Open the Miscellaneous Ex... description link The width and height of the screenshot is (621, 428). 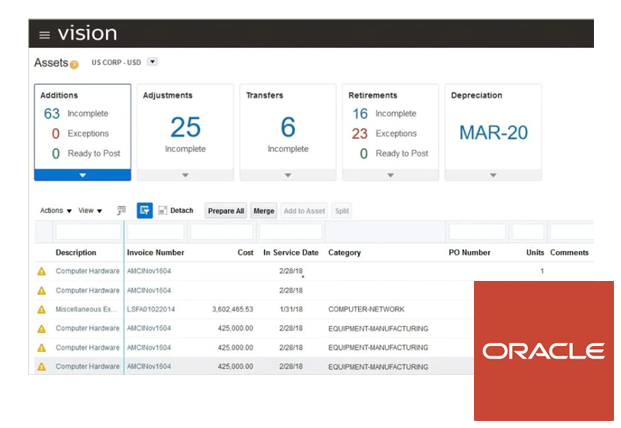(86, 309)
